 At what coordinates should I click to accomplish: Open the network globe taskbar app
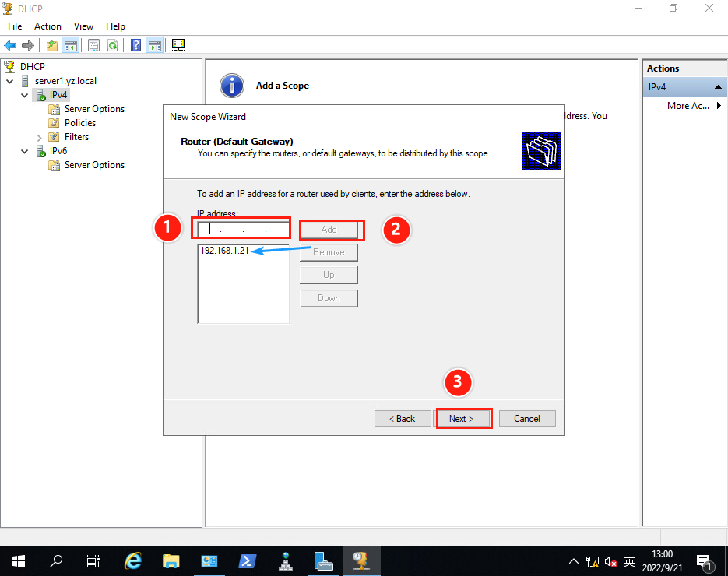coord(286,561)
